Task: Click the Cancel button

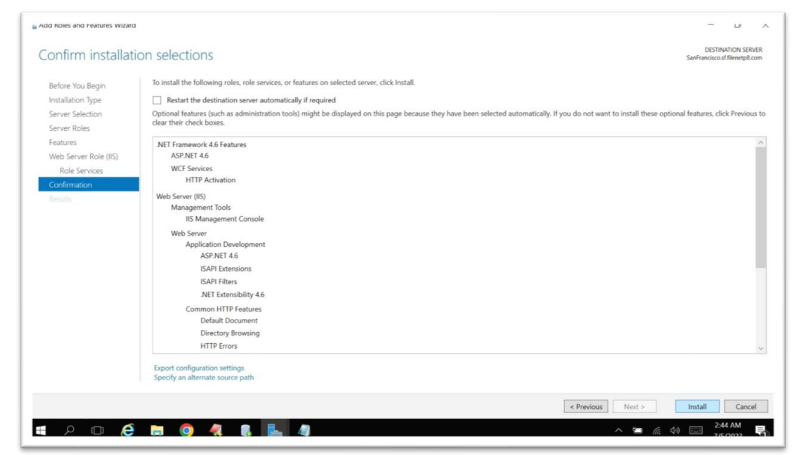Action: [746, 407]
